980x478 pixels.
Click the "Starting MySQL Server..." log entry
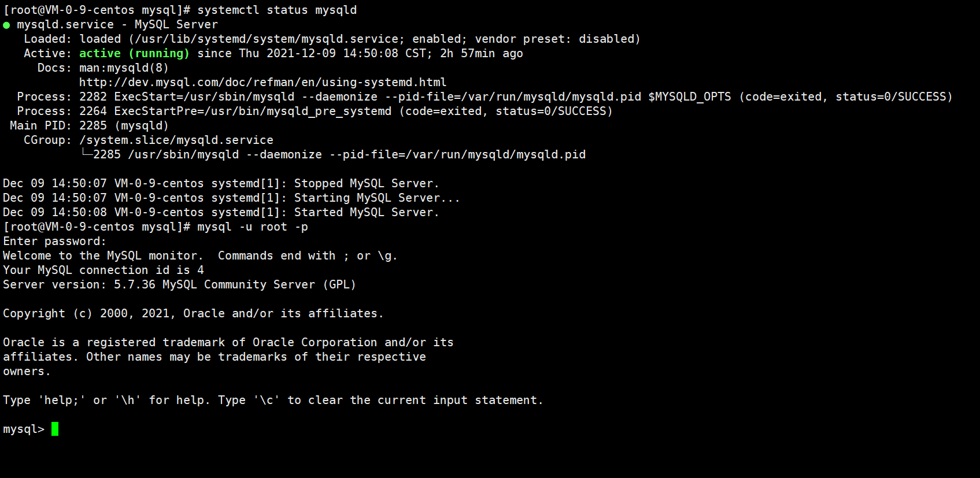click(x=376, y=198)
